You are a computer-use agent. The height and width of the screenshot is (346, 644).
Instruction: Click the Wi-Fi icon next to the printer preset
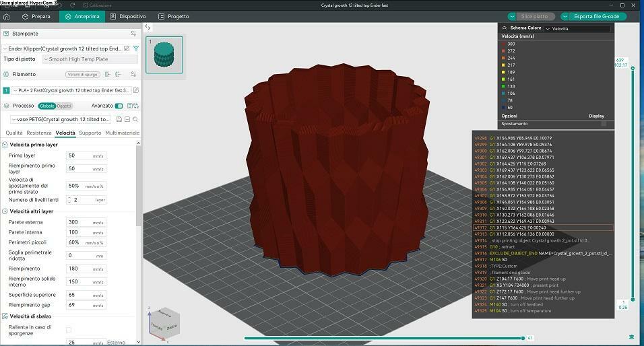pos(136,48)
